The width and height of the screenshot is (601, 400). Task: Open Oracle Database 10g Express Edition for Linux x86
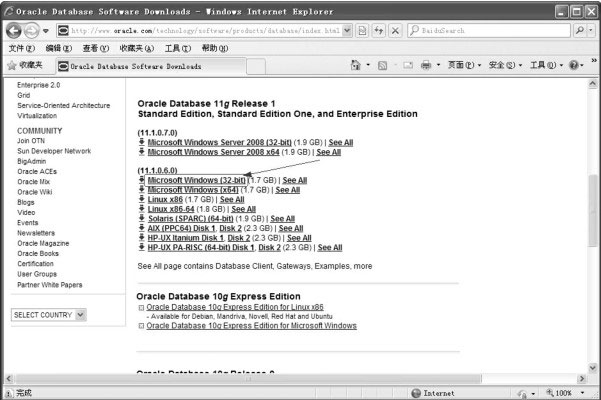click(235, 307)
